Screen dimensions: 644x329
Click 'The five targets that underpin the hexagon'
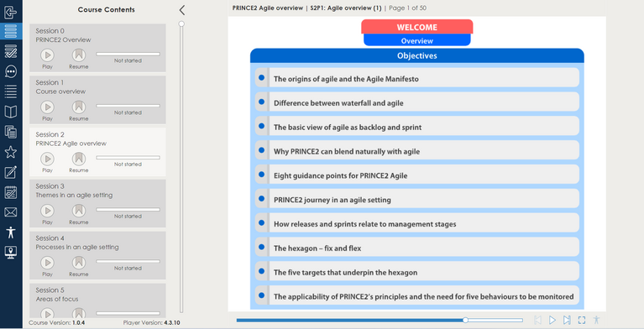tap(416, 272)
